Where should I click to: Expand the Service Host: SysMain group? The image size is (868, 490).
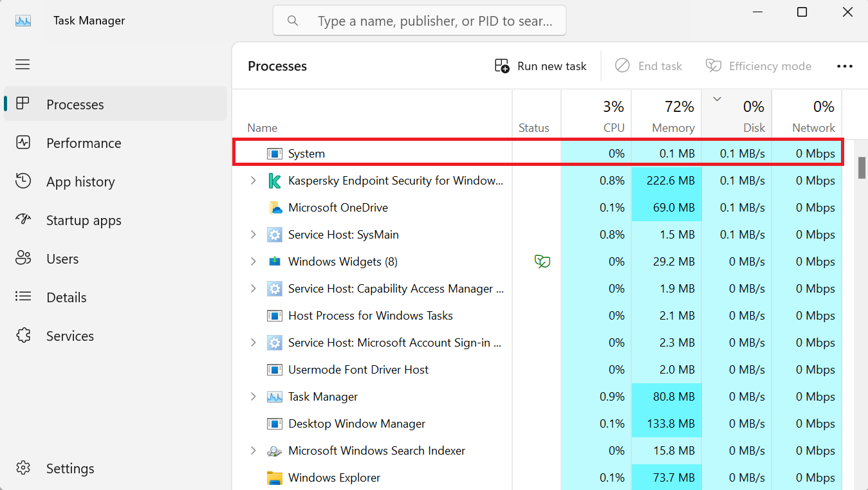click(x=254, y=235)
